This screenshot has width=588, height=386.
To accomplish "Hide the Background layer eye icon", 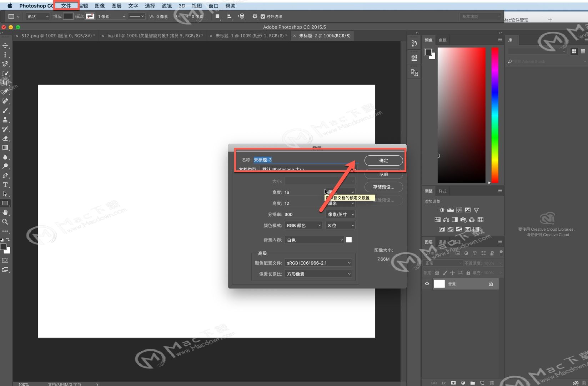I will coord(427,284).
